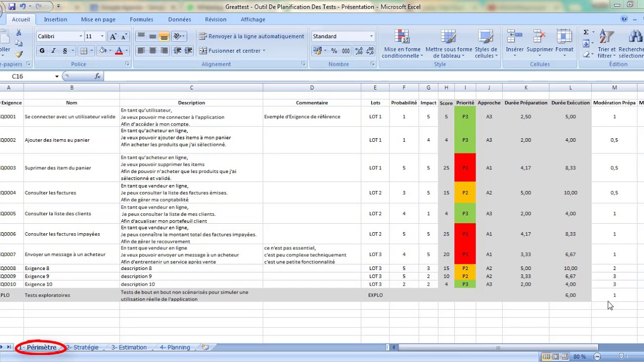Viewport: 644px width, 362px height.
Task: Decrease font size with the small A
Action: 124,36
